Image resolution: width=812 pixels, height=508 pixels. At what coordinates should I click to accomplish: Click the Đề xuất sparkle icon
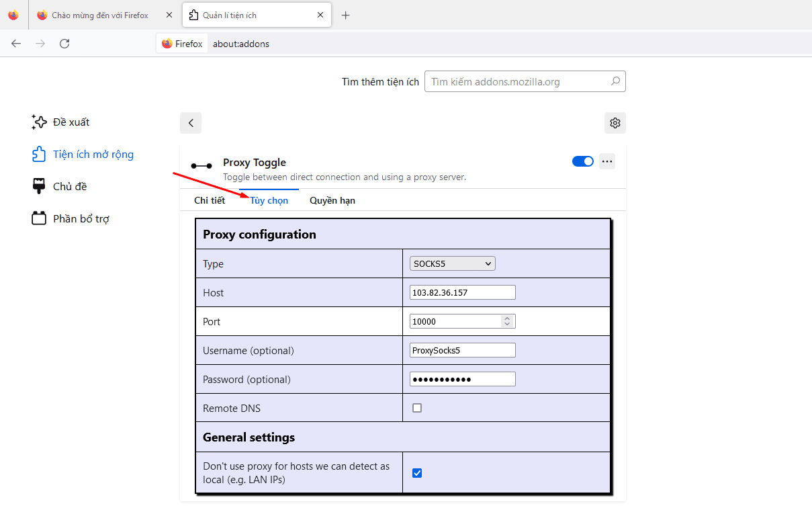[x=39, y=122]
